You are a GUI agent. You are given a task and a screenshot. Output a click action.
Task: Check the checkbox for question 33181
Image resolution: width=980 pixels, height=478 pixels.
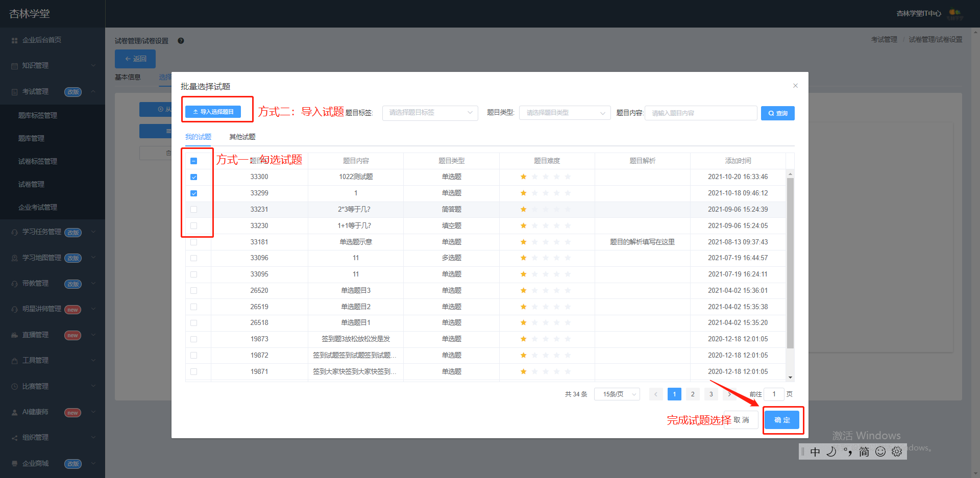pyautogui.click(x=193, y=242)
